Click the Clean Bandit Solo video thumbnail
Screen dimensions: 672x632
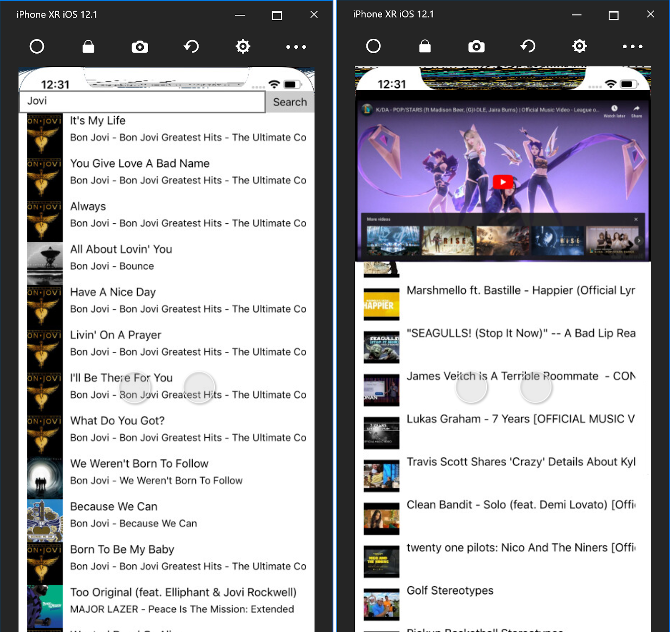point(381,519)
